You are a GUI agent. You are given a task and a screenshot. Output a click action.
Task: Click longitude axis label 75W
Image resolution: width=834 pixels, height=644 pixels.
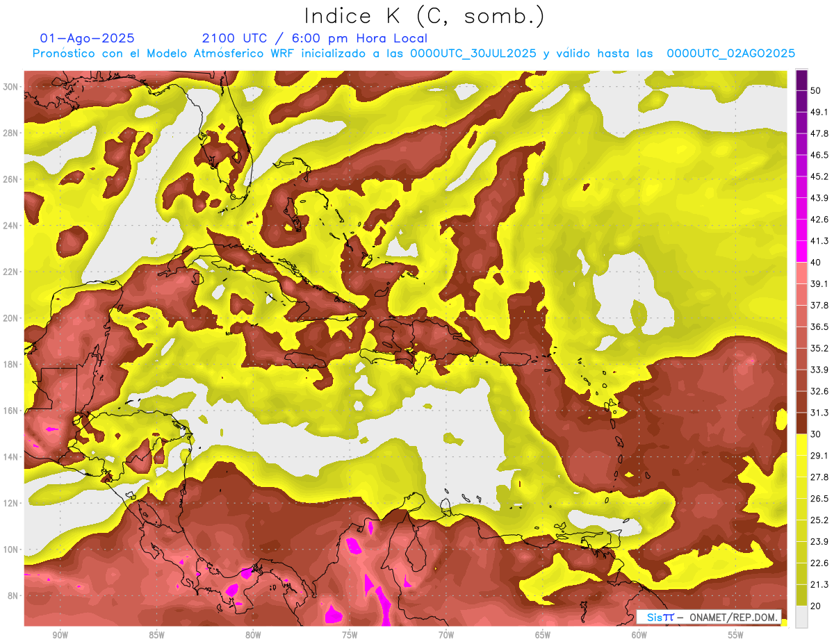[350, 635]
